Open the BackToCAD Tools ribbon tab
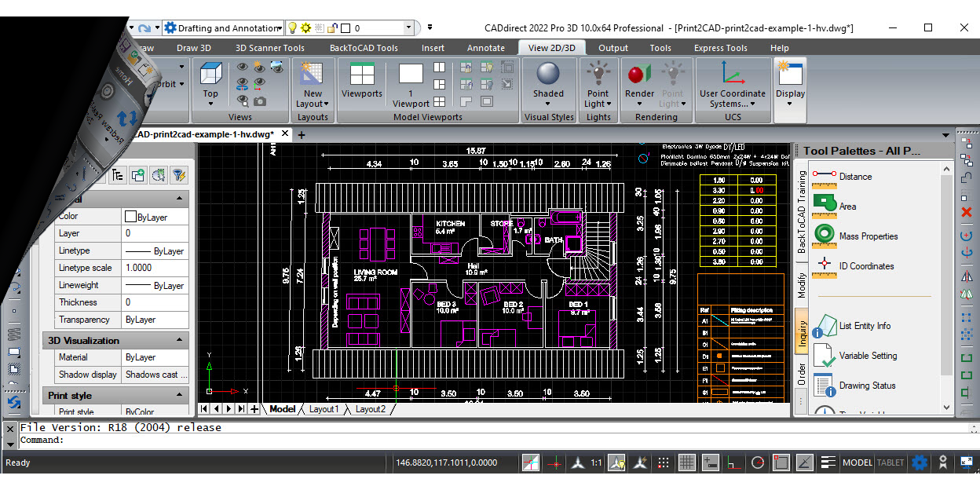Screen dimensions: 980x490 [364, 48]
